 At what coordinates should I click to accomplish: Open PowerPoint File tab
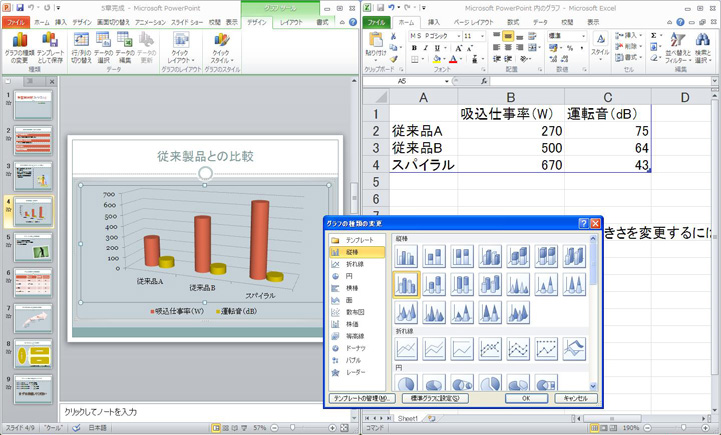[x=16, y=22]
